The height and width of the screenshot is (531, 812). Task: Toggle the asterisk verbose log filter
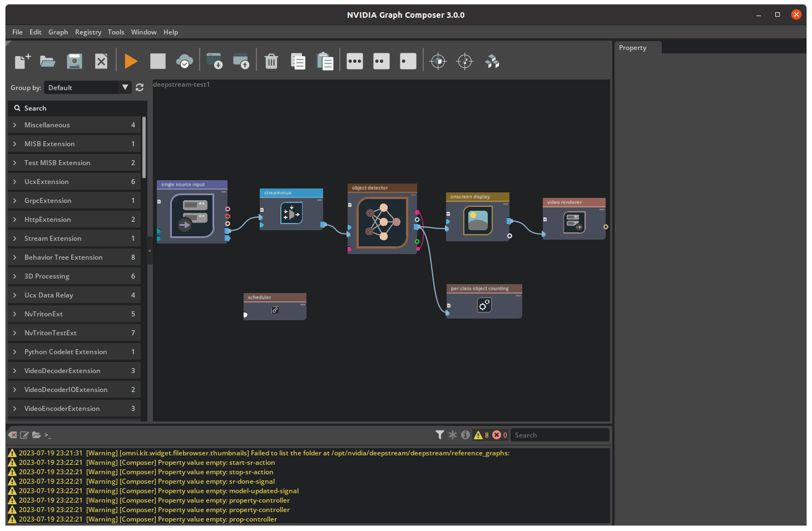pyautogui.click(x=453, y=435)
